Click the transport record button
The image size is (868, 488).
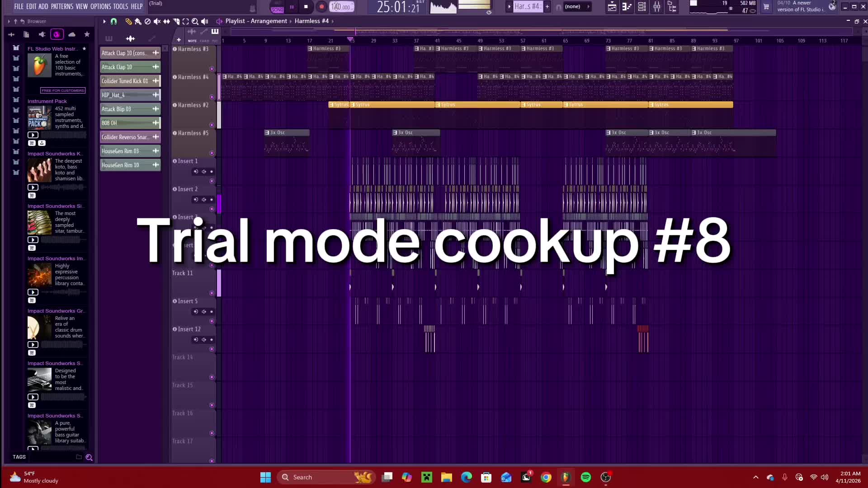pyautogui.click(x=321, y=7)
